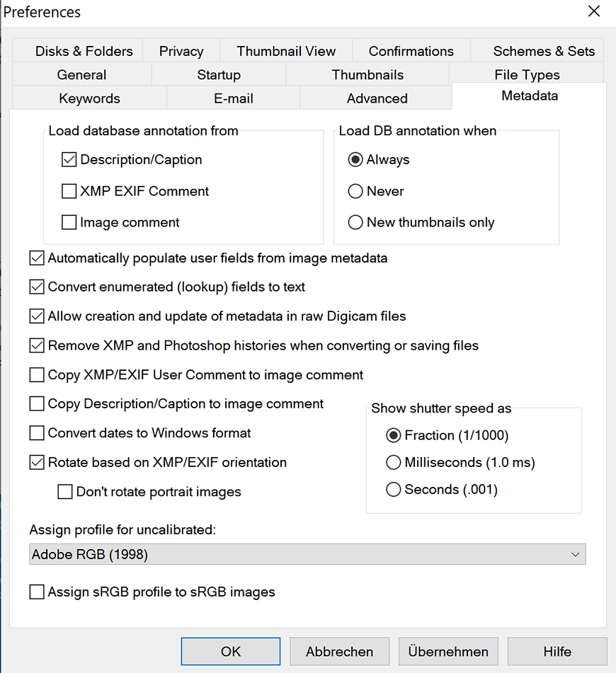Switch to the Thumbnail View tab

click(x=286, y=51)
